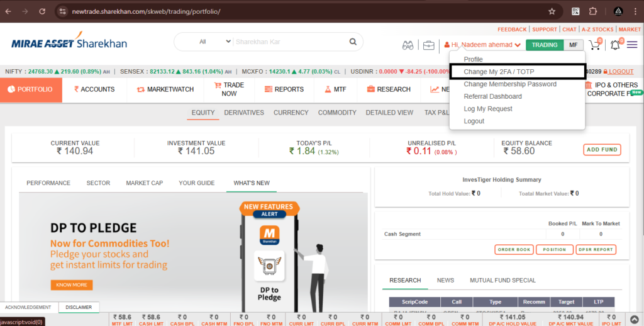Open the ACCOUNTS section
The width and height of the screenshot is (644, 326).
point(94,89)
